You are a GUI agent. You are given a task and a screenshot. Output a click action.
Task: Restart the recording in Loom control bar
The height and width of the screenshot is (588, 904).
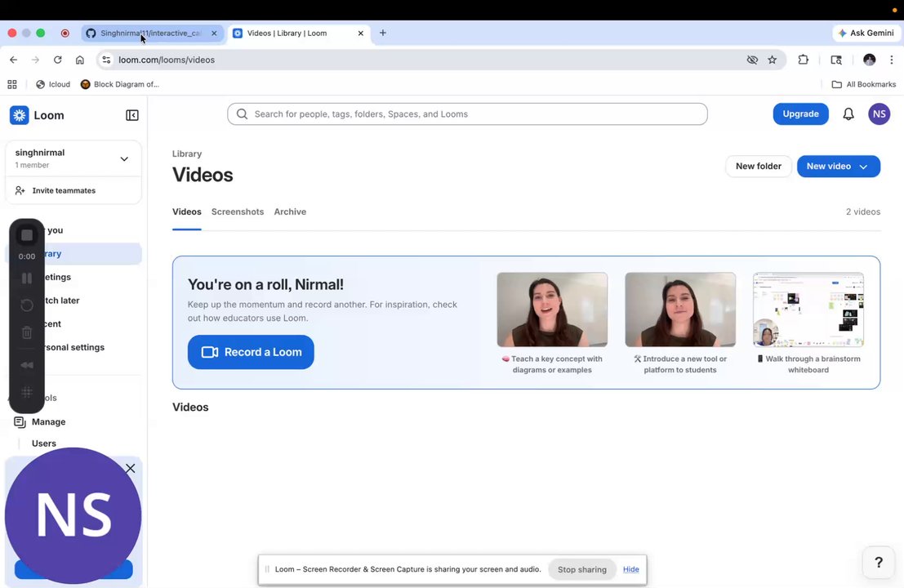click(x=26, y=305)
